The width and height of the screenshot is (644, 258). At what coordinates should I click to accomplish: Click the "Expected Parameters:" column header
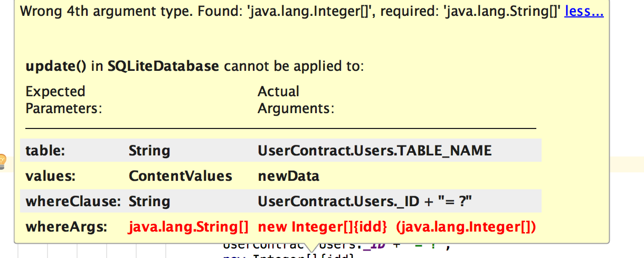tap(63, 100)
